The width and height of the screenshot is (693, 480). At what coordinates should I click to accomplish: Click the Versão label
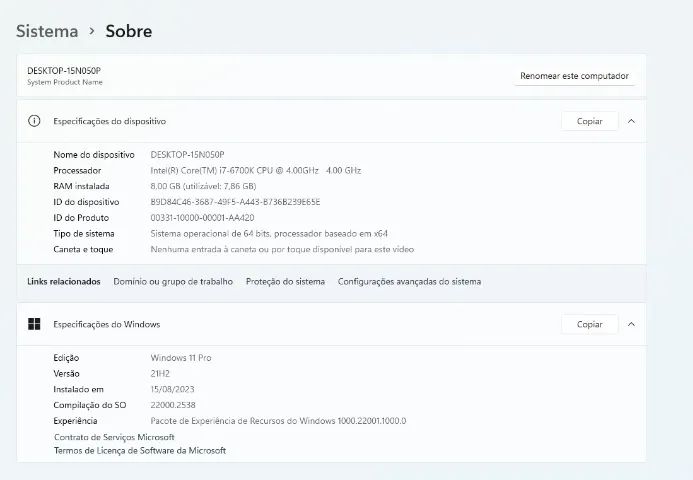pos(66,373)
